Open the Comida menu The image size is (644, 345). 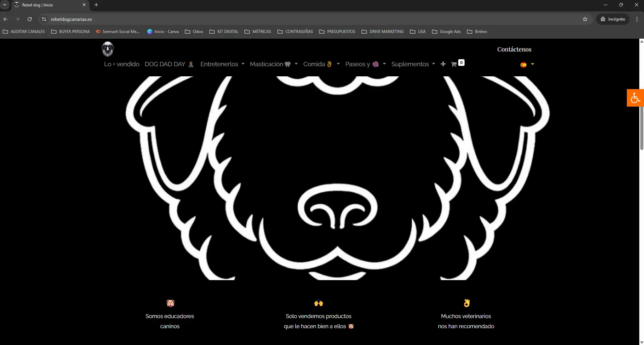[321, 64]
